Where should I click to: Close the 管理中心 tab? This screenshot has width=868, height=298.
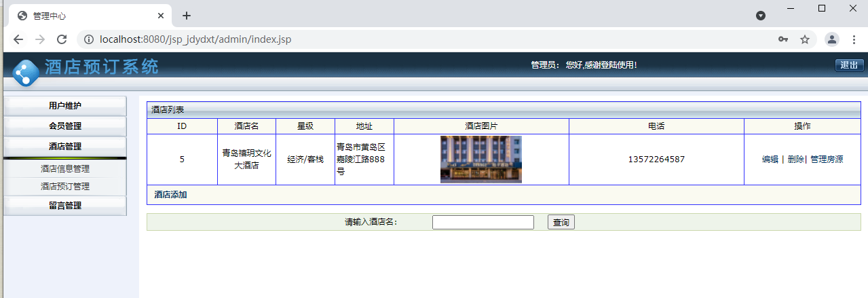coord(161,16)
